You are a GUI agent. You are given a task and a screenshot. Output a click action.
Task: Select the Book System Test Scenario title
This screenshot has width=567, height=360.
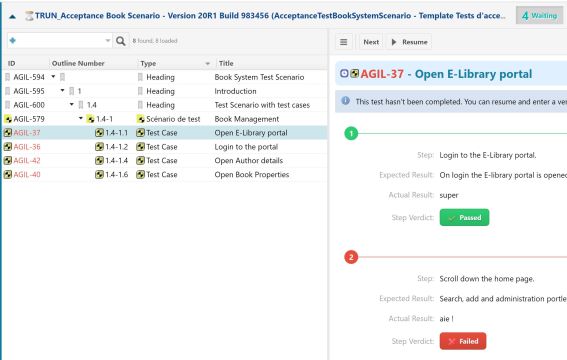click(x=259, y=77)
